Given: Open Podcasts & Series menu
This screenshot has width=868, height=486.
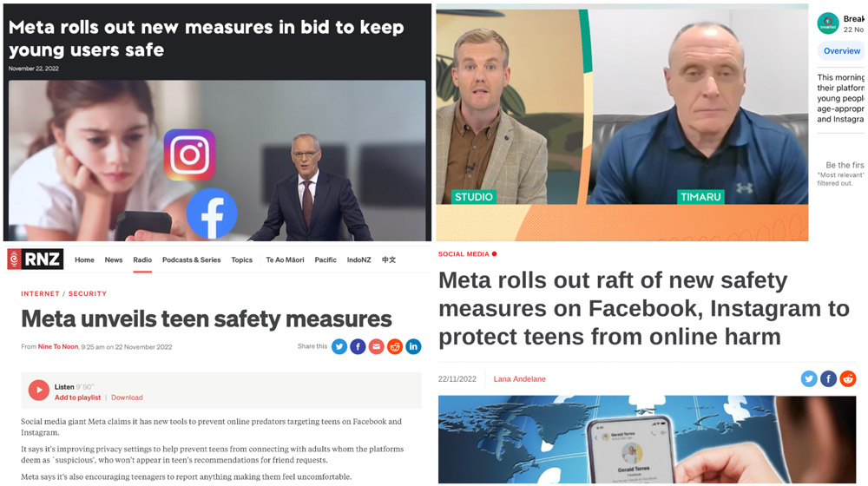Looking at the screenshot, I should point(192,259).
